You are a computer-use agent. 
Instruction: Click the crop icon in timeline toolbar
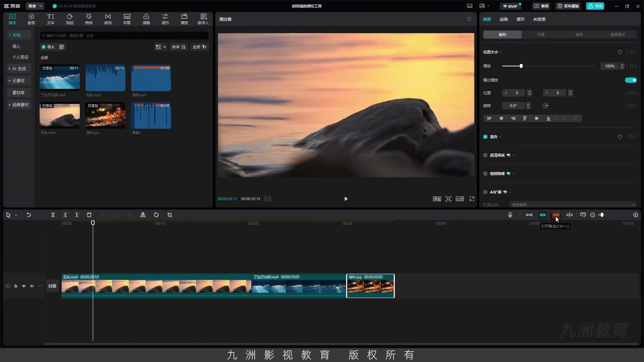(x=170, y=215)
